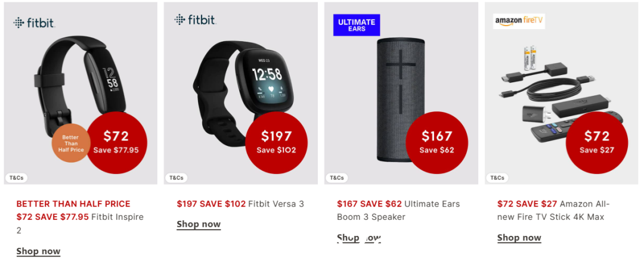The width and height of the screenshot is (644, 262).
Task: Click the $197 Save $102 red price badge
Action: [x=276, y=142]
